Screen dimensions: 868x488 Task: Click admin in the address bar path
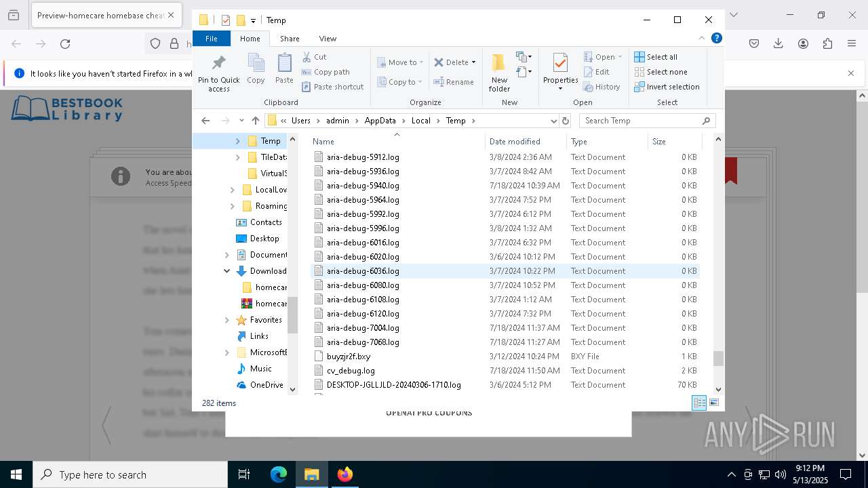[x=337, y=121]
